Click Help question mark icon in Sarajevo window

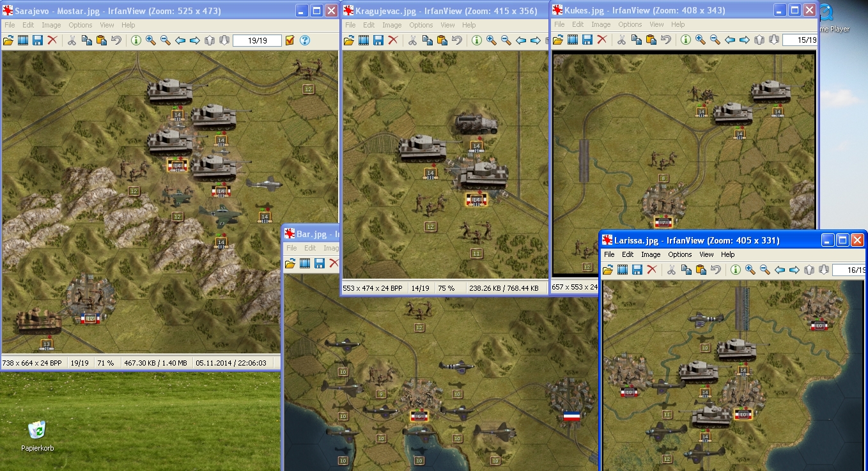click(305, 40)
